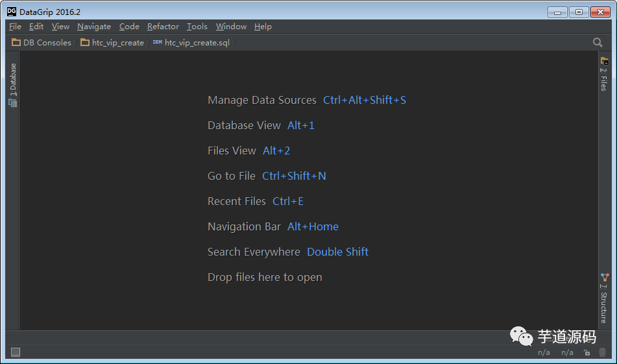
Task: Click the DataGrip logo in the title bar
Action: click(x=12, y=11)
